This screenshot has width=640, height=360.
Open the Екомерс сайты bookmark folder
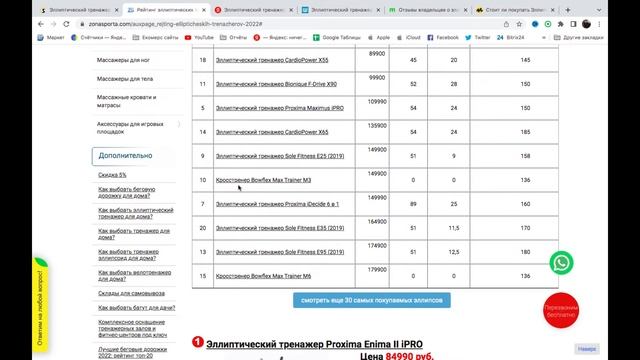(x=156, y=38)
